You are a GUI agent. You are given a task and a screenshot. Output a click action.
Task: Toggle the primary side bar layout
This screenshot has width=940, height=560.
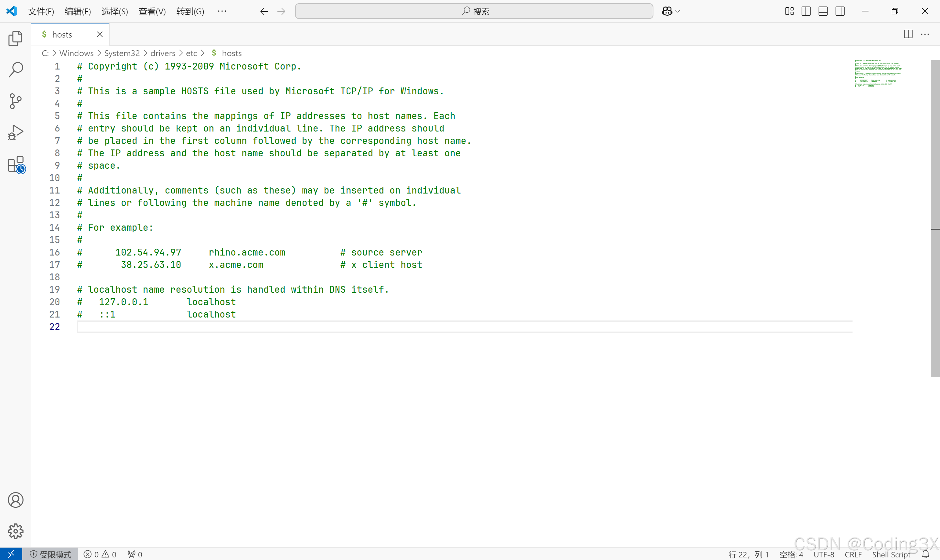806,11
